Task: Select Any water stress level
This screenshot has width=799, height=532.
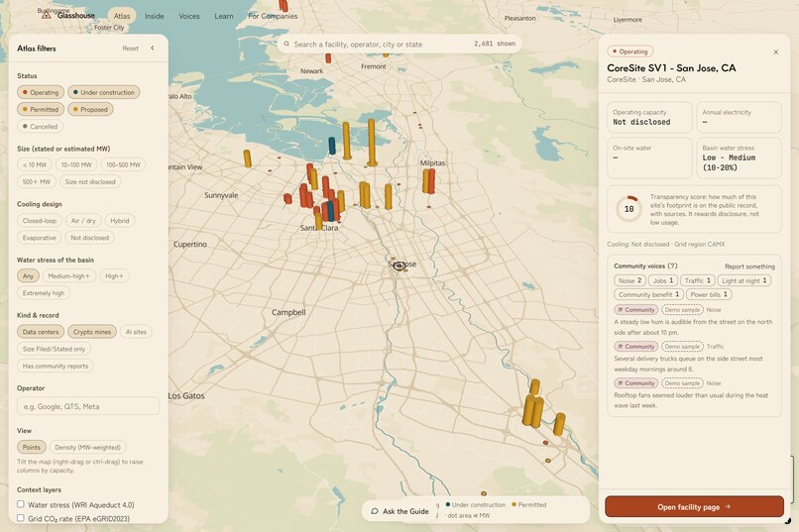Action: pos(28,276)
